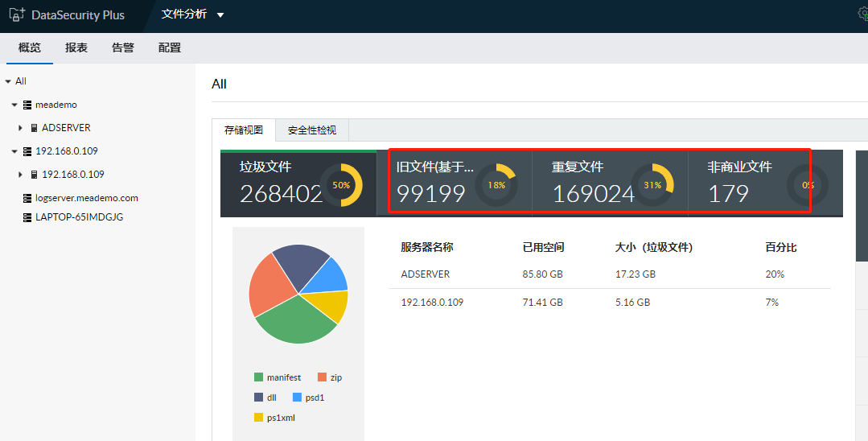Click the 17.23 GB junk size value
The image size is (868, 441).
point(636,274)
